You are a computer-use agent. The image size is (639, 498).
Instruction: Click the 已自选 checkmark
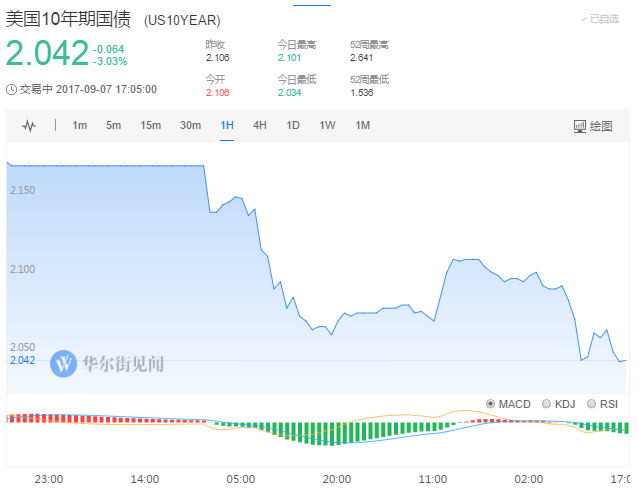[584, 19]
